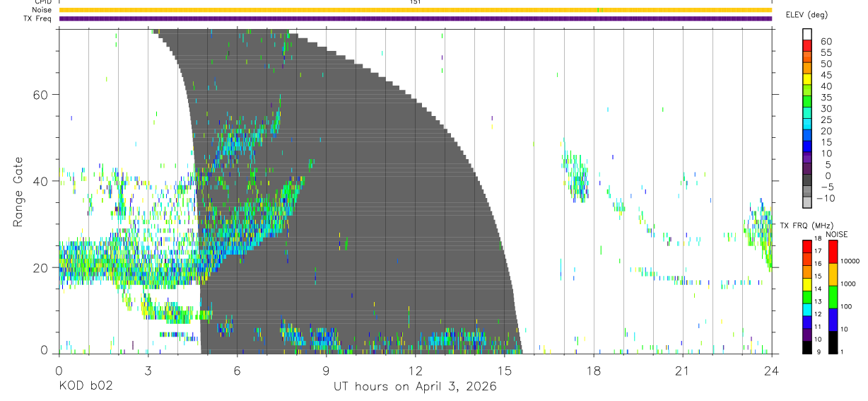Click the purple TX Freq strip above the plot

click(415, 18)
